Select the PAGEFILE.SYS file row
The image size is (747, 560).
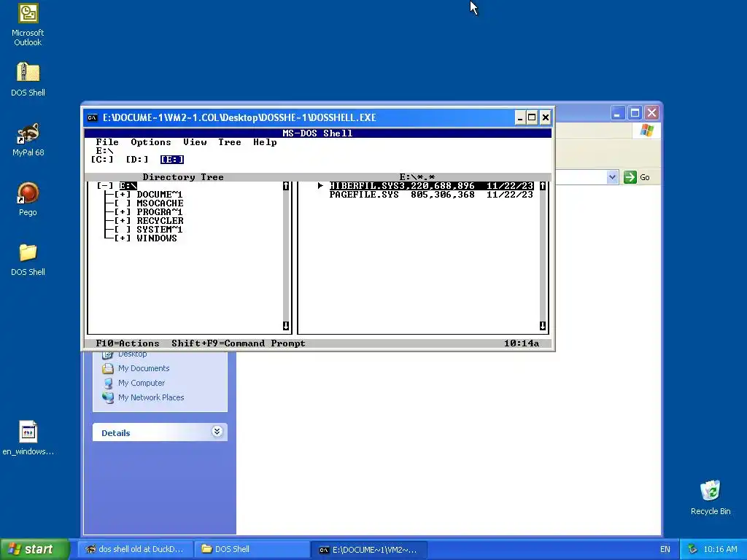pos(431,194)
